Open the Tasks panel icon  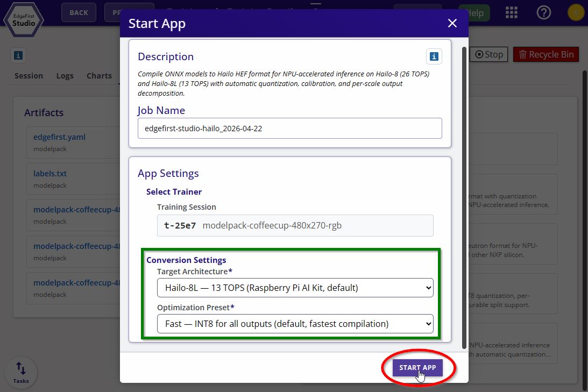tap(21, 372)
